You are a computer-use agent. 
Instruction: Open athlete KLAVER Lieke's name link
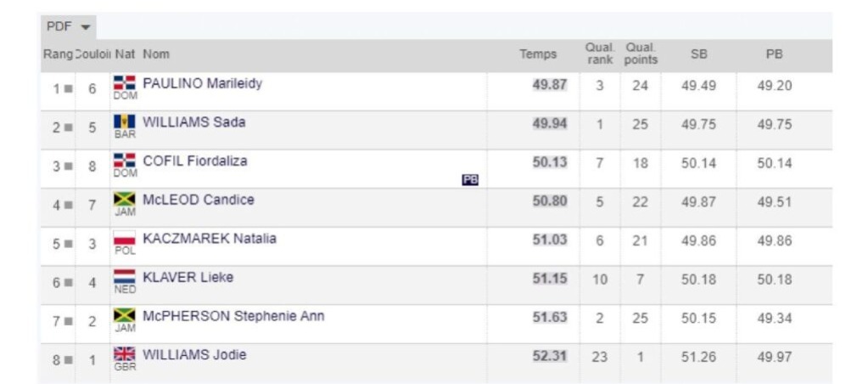click(x=188, y=277)
